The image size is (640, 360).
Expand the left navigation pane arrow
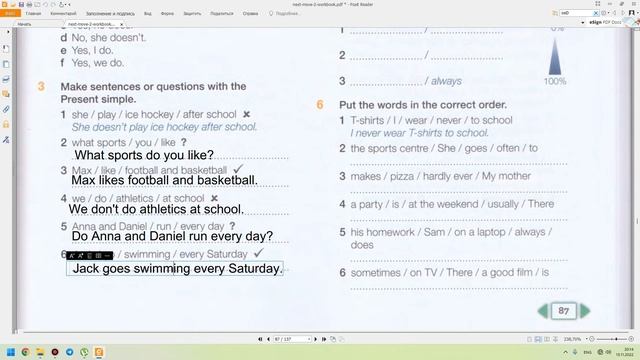tap(8, 32)
